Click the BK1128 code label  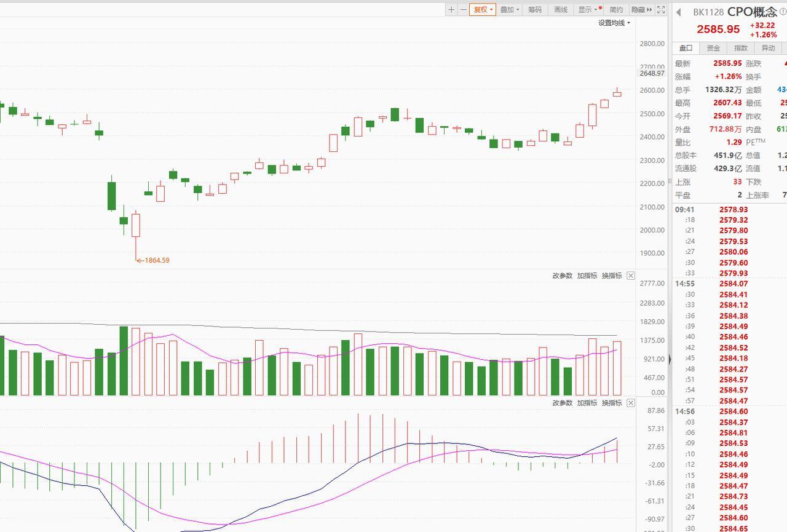pyautogui.click(x=708, y=12)
